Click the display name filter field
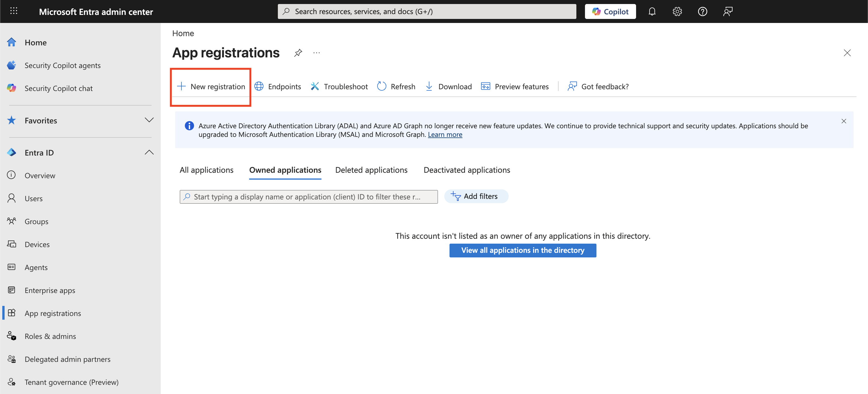Screen dimensions: 868x394 (309, 197)
